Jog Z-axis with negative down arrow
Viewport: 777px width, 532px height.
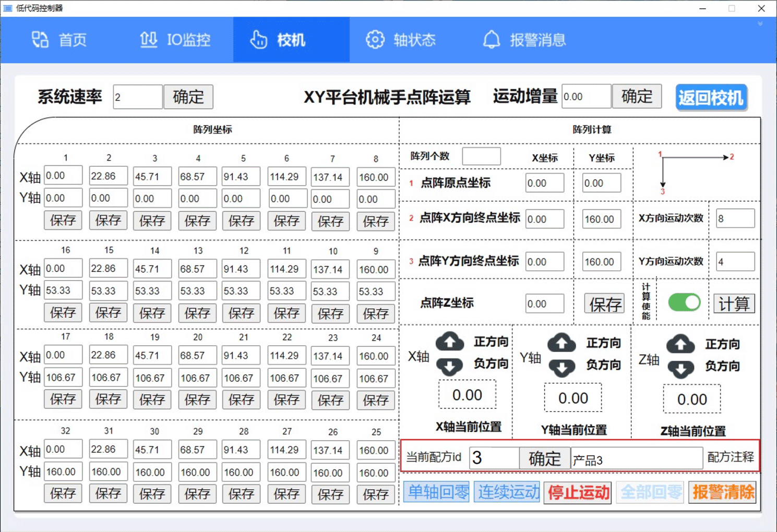tap(680, 368)
